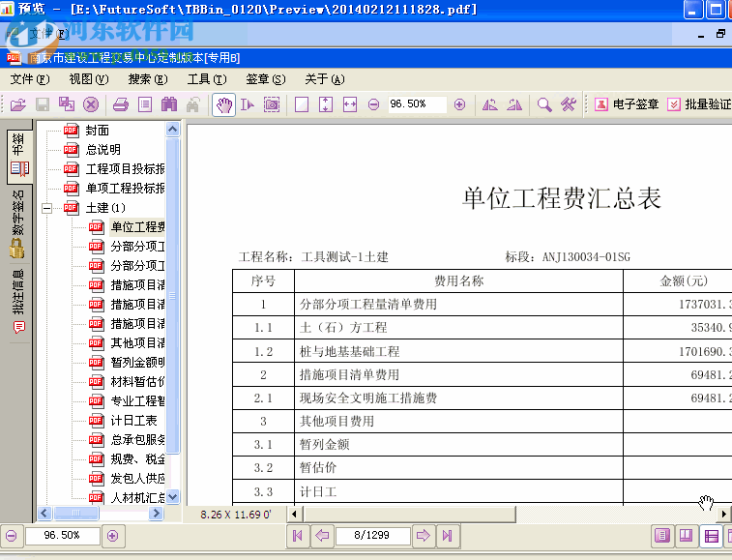Switch to facing pages layout icon
The width and height of the screenshot is (732, 560).
click(687, 536)
